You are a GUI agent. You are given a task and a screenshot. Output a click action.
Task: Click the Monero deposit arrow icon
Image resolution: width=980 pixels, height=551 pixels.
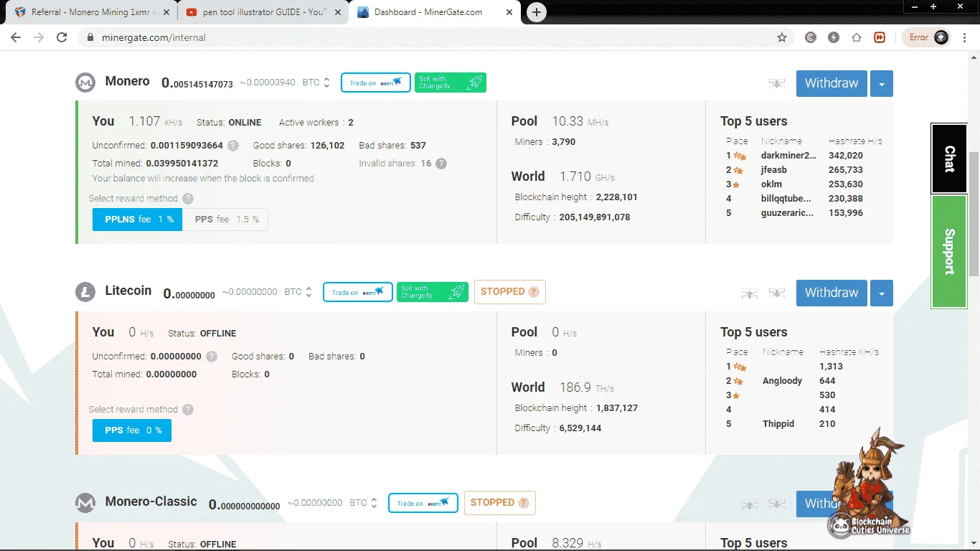tap(777, 83)
